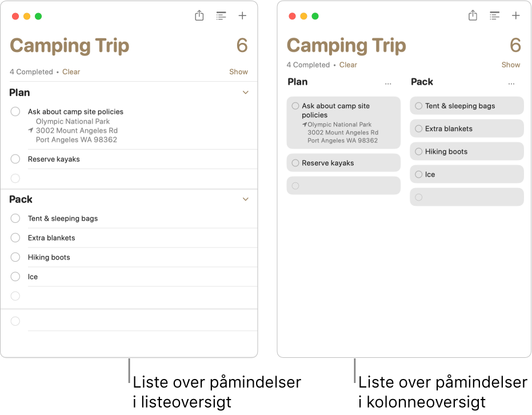532x415 pixels.
Task: Show completed reminders in list view window
Action: tap(238, 72)
